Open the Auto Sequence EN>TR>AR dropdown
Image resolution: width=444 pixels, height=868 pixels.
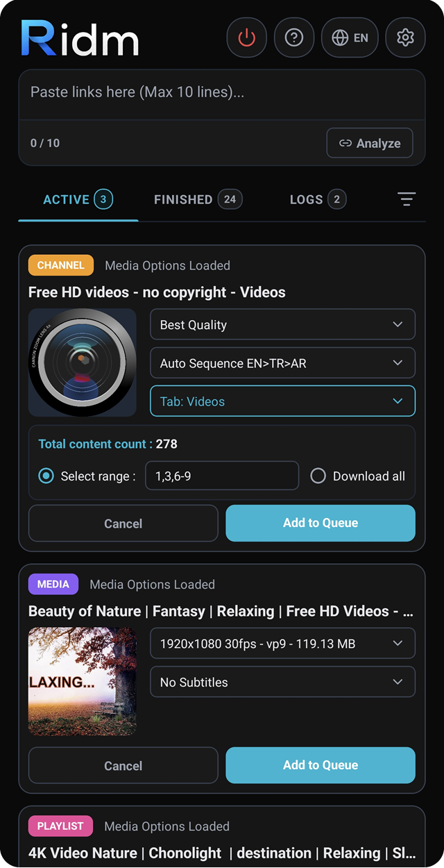[283, 363]
